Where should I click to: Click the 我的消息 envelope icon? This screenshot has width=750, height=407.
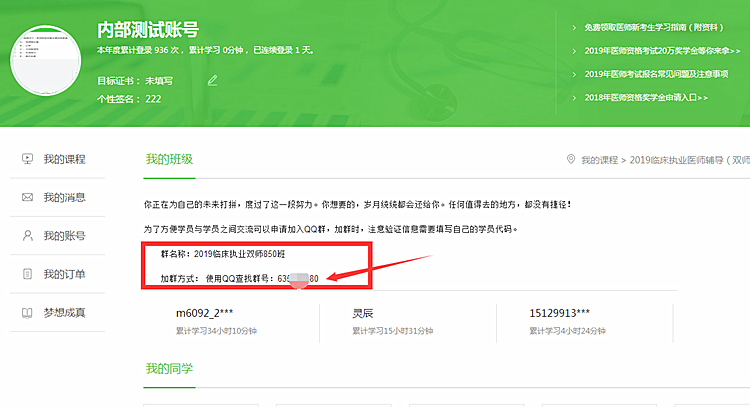pyautogui.click(x=27, y=197)
